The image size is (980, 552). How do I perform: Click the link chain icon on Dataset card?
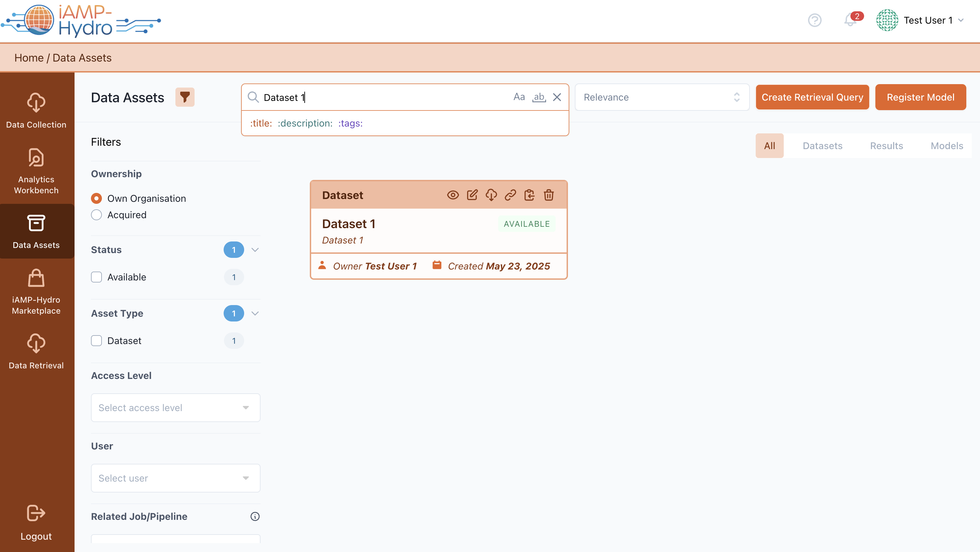tap(510, 195)
